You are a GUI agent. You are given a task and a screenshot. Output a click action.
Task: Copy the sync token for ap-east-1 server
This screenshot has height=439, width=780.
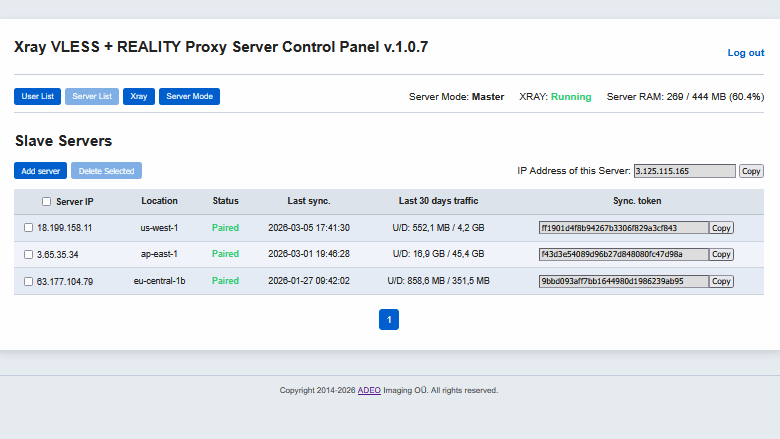click(721, 255)
